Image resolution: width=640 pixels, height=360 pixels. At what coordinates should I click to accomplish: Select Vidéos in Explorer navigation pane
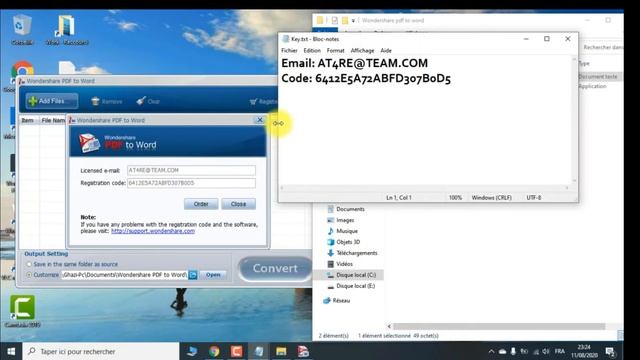(344, 264)
